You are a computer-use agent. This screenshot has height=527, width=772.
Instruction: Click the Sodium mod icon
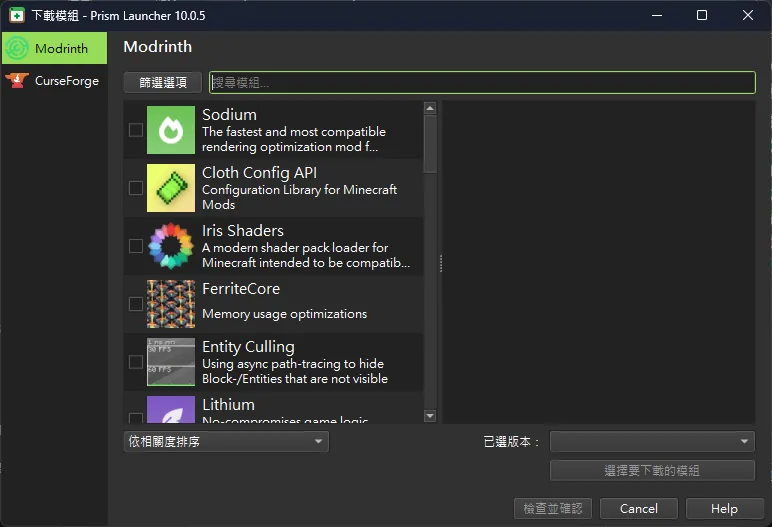(x=171, y=130)
